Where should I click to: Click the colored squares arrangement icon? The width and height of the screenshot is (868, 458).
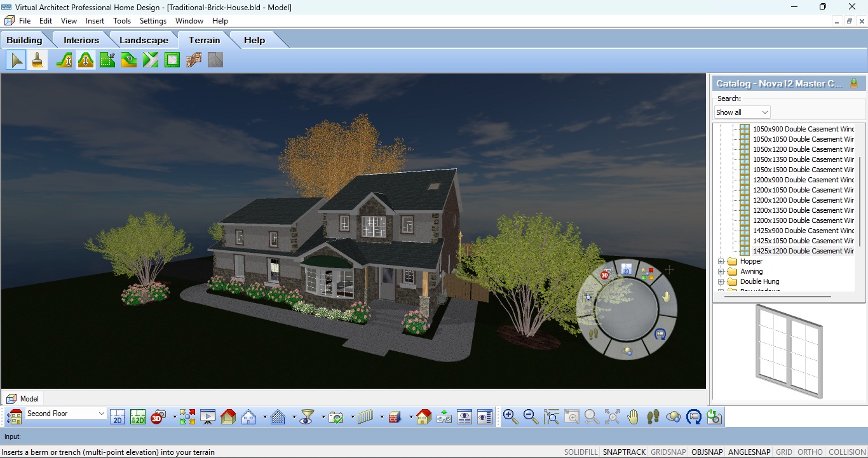(187, 417)
